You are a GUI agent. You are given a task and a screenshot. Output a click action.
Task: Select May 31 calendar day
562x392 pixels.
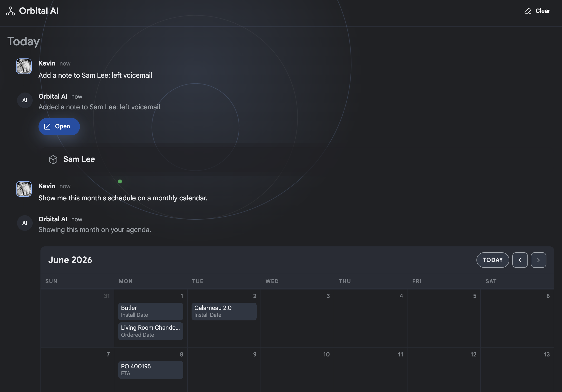pos(77,318)
